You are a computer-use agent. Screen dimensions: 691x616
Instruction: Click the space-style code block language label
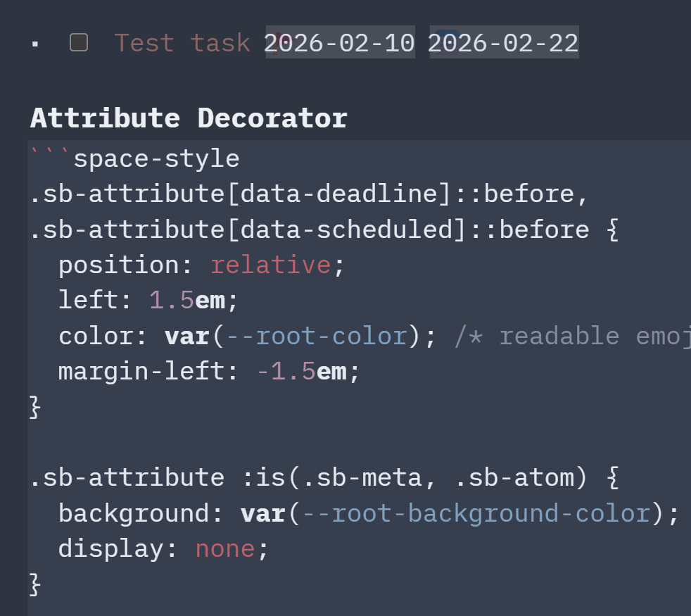[156, 159]
